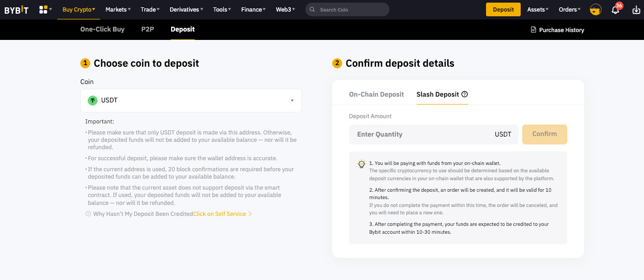Viewport: 644px width, 280px height.
Task: Open the user profile avatar
Action: (x=595, y=9)
